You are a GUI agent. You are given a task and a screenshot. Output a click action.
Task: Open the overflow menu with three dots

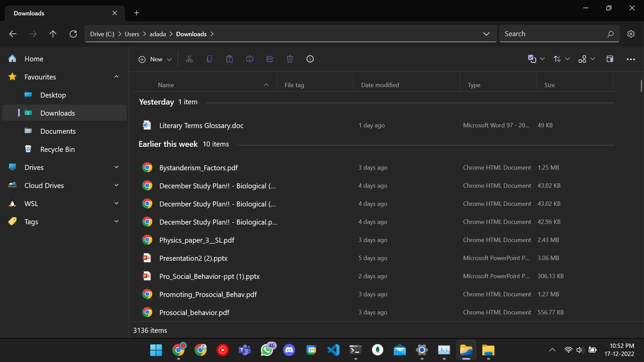coord(631,59)
